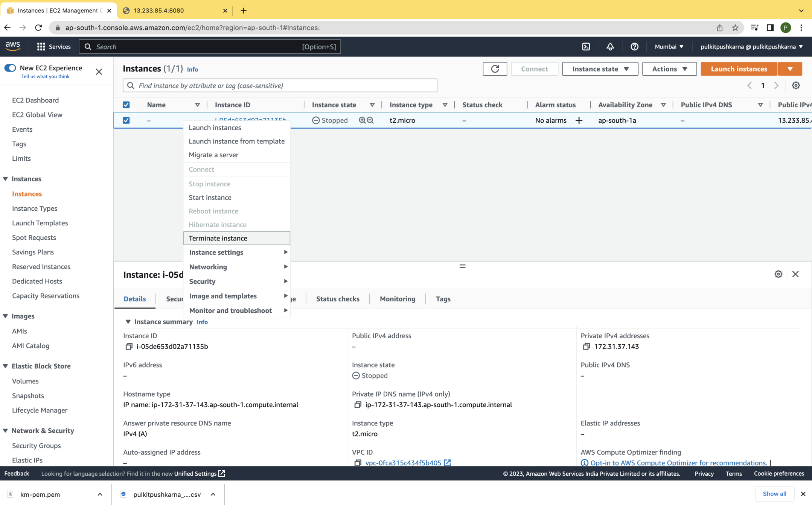The width and height of the screenshot is (812, 508).
Task: Uncheck the select-all instances checkbox
Action: 126,105
